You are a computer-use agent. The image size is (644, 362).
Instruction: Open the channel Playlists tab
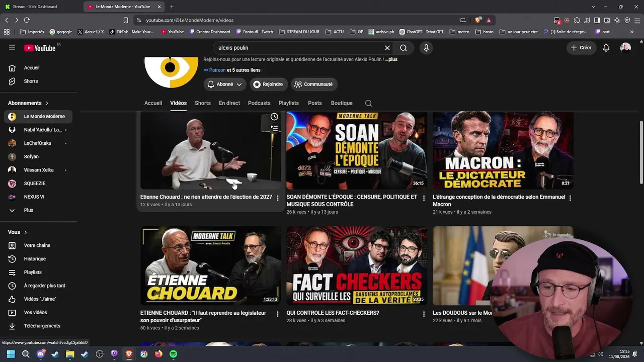click(289, 103)
